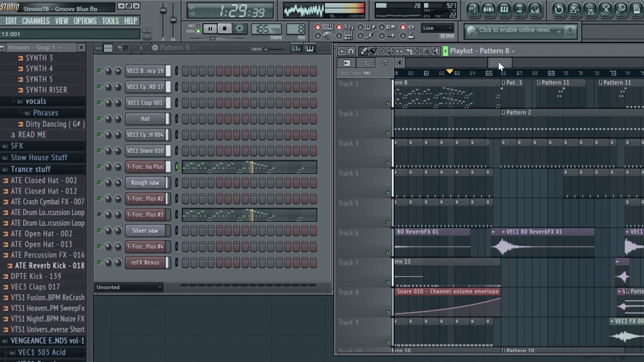Close the Browser panel

81,47
